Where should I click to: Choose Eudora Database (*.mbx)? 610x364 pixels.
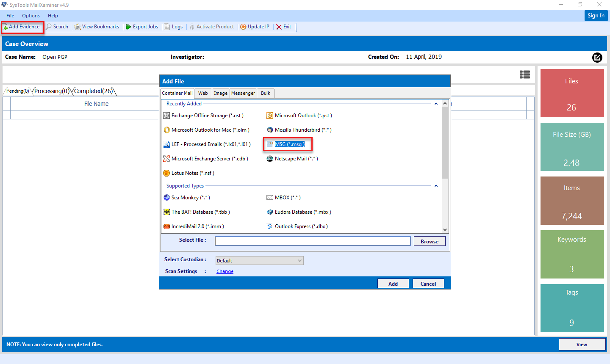[x=299, y=212]
